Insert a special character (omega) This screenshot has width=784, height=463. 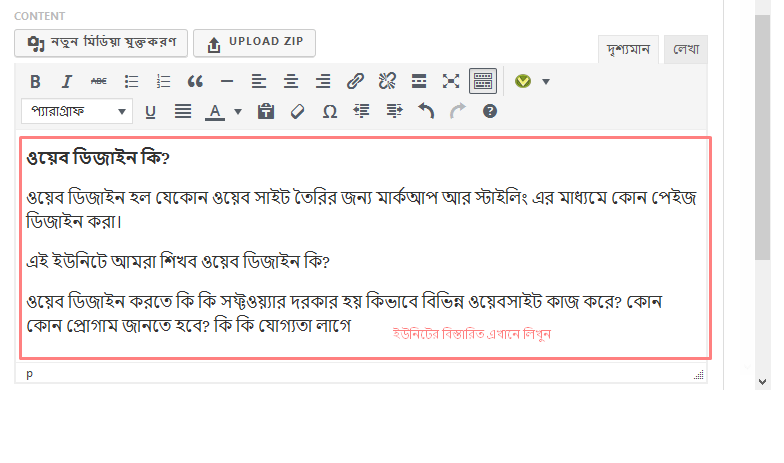[x=330, y=111]
